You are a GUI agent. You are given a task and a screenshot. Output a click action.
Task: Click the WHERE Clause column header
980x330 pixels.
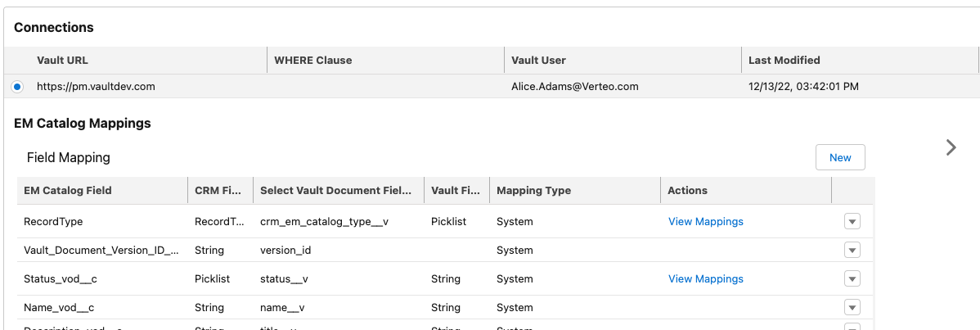[x=312, y=60]
